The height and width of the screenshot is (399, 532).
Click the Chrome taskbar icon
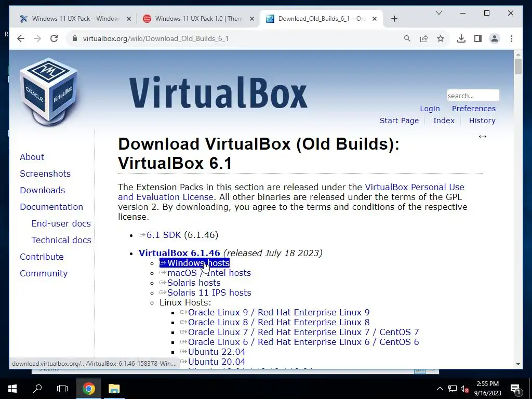point(88,389)
